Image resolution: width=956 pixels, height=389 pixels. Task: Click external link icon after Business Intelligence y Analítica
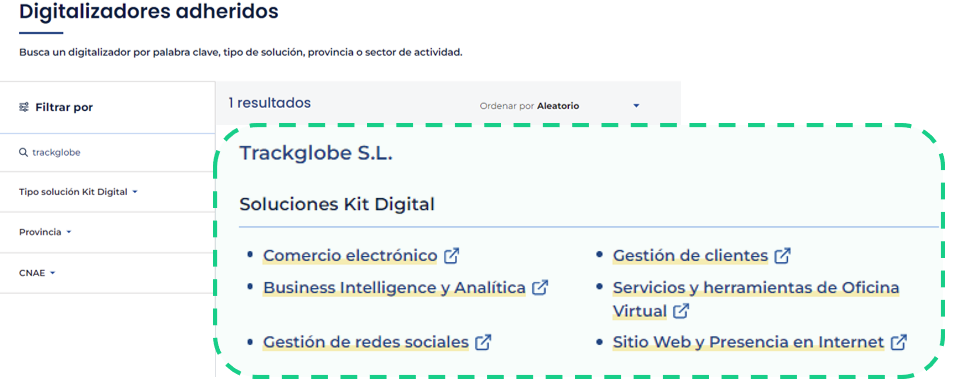point(540,287)
